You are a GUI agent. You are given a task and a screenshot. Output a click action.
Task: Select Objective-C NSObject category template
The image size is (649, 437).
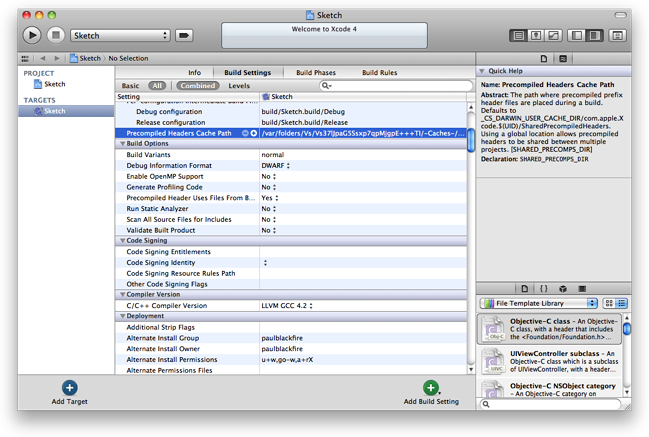tap(550, 389)
